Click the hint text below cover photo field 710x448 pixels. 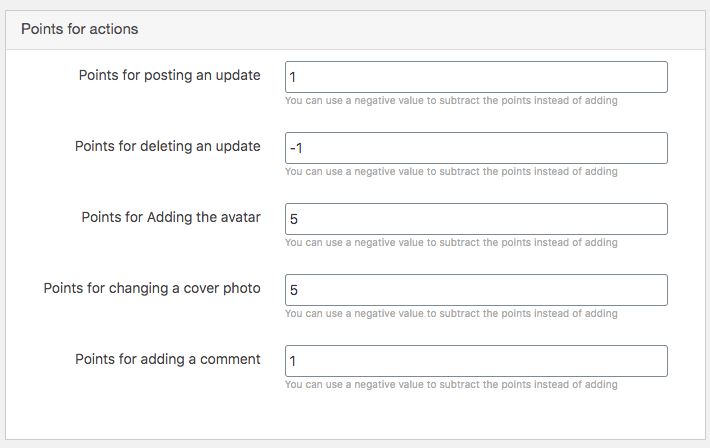tap(451, 313)
